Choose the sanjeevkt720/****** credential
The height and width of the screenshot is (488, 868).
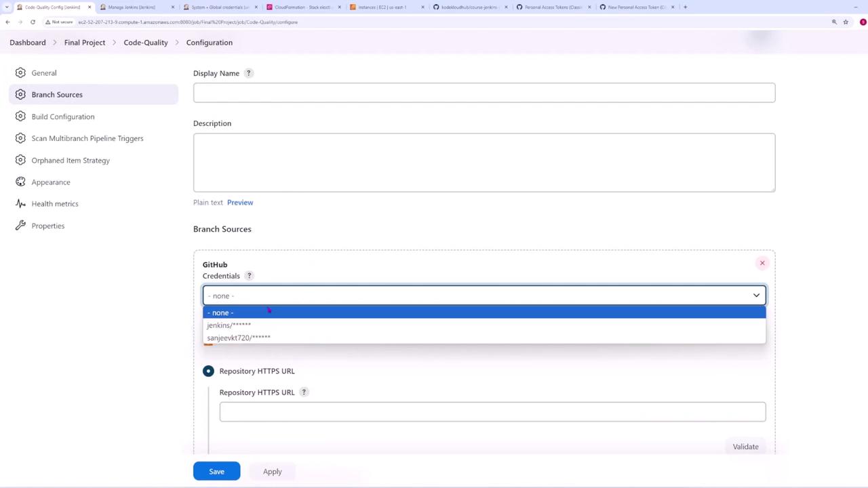click(x=484, y=338)
